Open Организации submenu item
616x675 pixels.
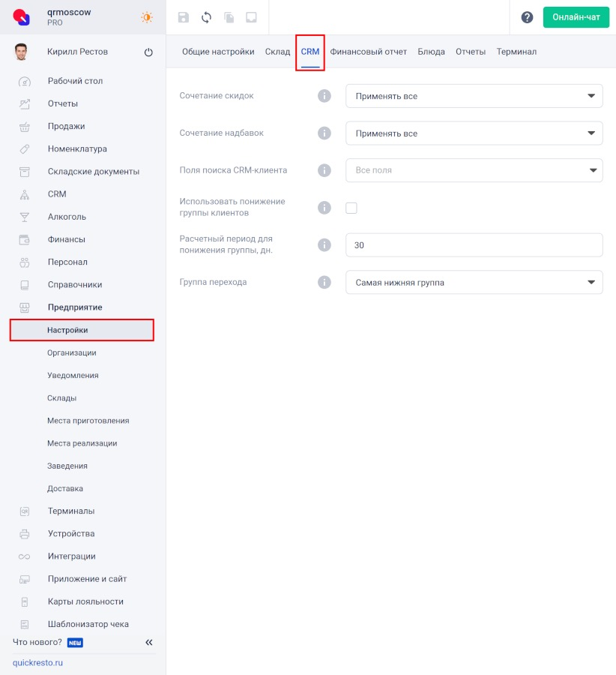click(71, 352)
